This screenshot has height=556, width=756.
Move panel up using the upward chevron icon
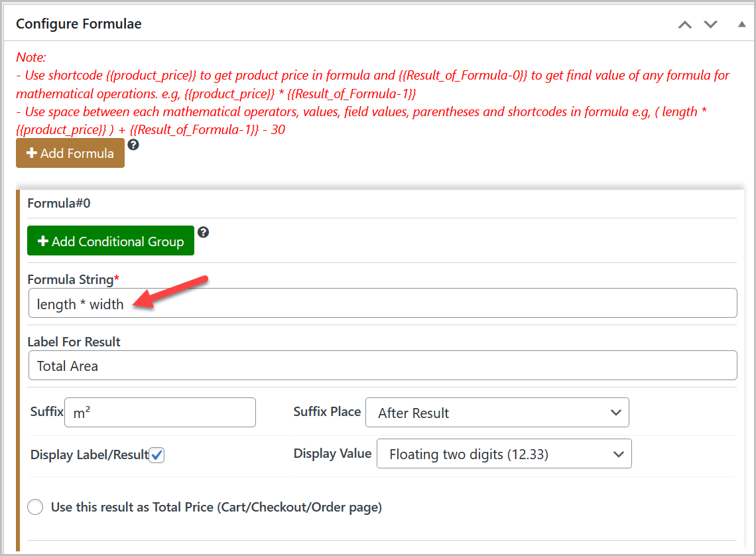coord(684,24)
